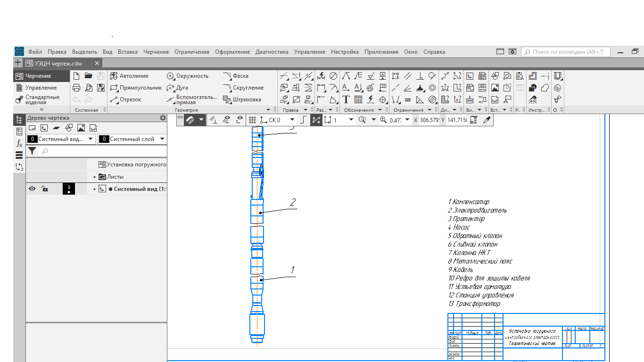The image size is (644, 362).
Task: Select the Автолиния tool
Action: point(129,76)
